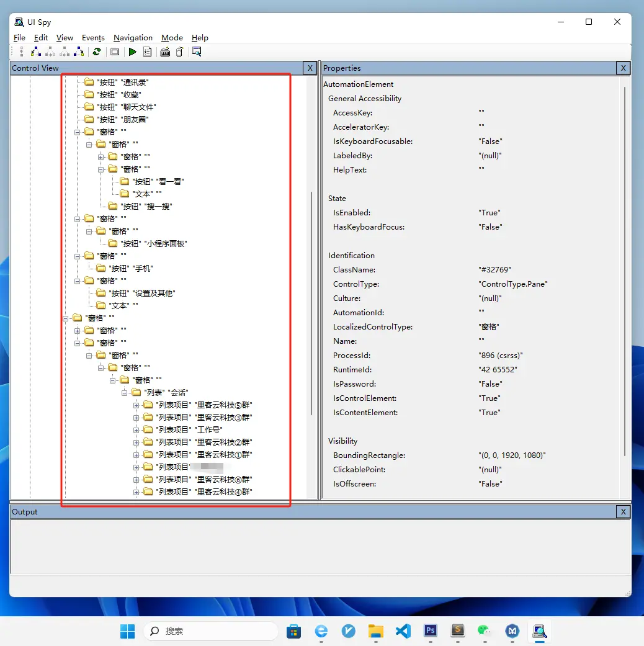Expand the "工作号" list item node
This screenshot has height=646, width=644.
point(136,429)
